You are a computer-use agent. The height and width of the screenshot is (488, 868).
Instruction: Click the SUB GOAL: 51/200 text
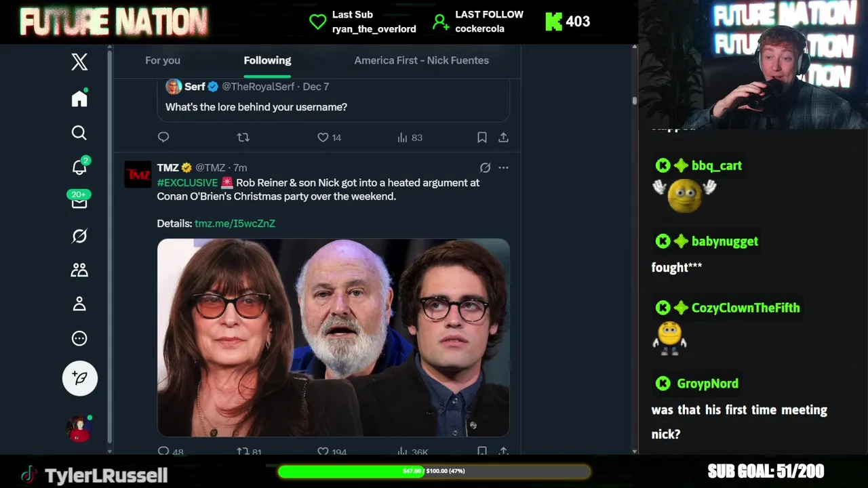(766, 471)
